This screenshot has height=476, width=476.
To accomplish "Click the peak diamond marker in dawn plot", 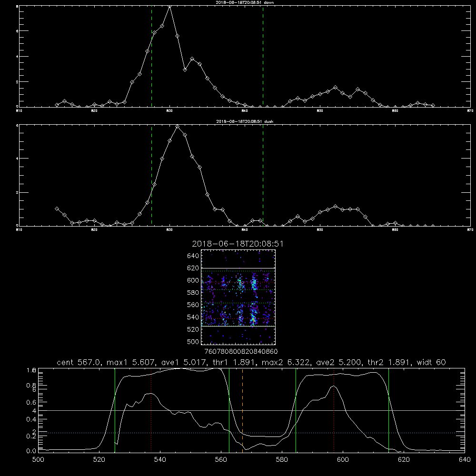I will [x=170, y=6].
